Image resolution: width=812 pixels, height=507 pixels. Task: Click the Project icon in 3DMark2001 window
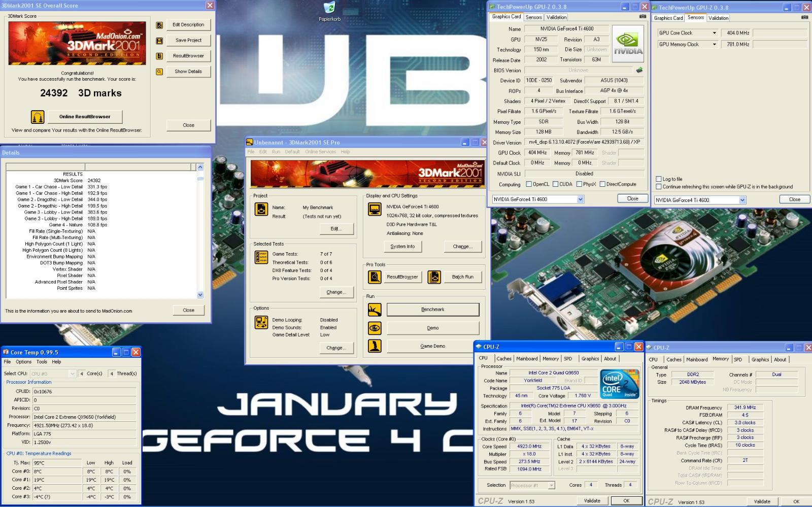pyautogui.click(x=261, y=209)
